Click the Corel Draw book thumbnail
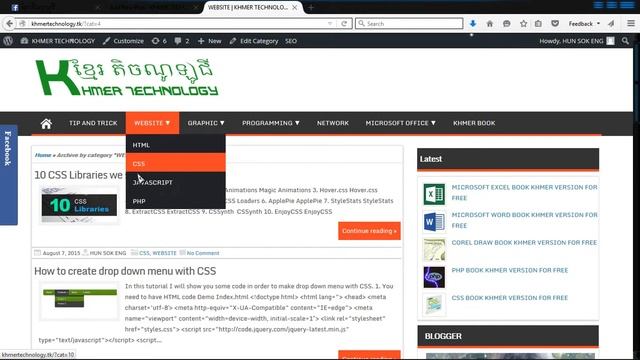This screenshot has width=640, height=360. pos(434,249)
